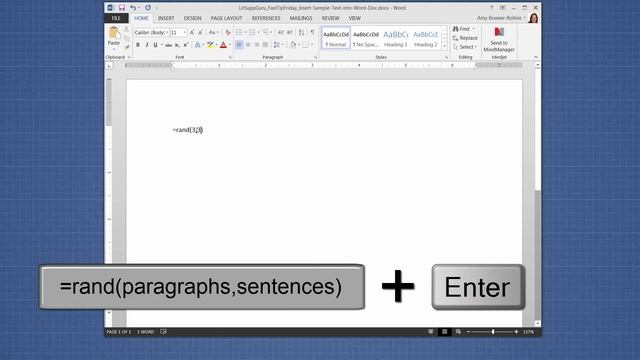The height and width of the screenshot is (360, 640).
Task: Toggle Strikethrough formatting
Action: coord(168,45)
